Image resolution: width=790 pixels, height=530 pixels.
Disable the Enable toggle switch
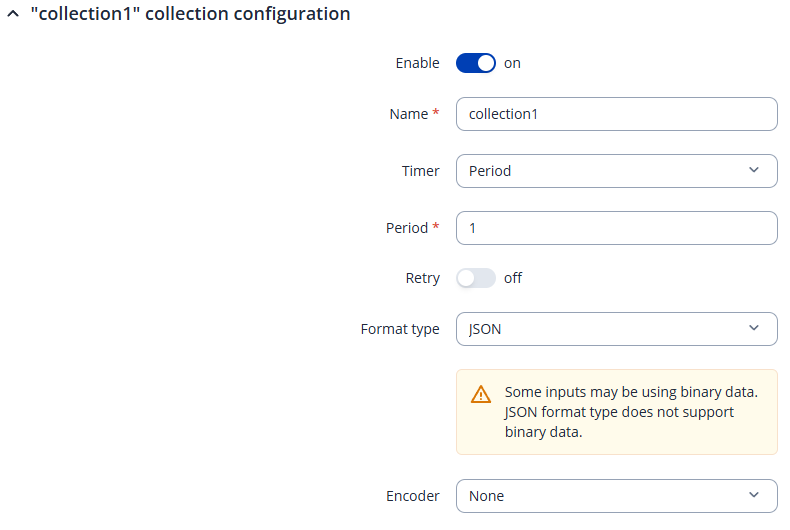pos(476,63)
